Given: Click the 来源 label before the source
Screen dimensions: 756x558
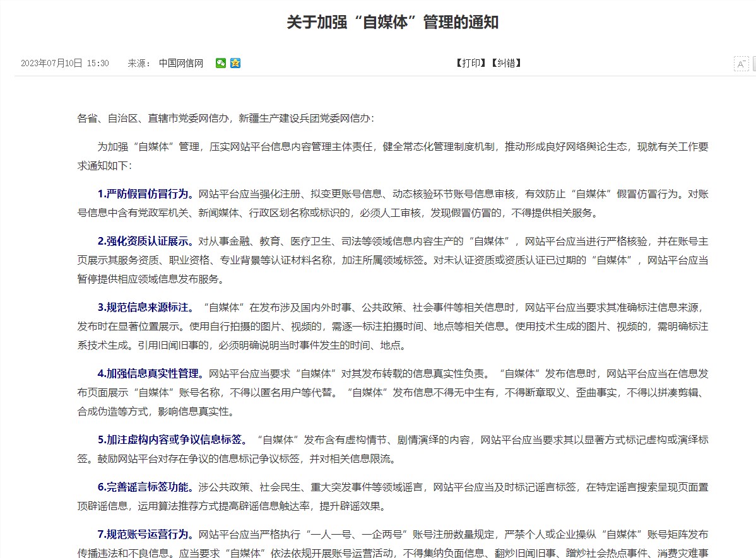Looking at the screenshot, I should click(x=139, y=63).
